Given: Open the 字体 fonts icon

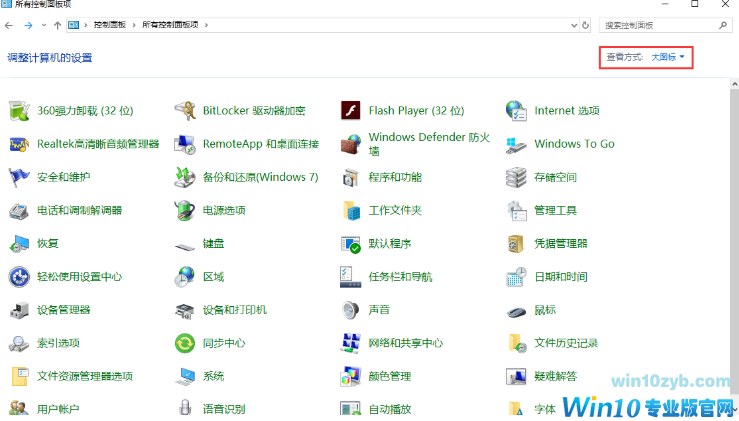Looking at the screenshot, I should pos(516,409).
